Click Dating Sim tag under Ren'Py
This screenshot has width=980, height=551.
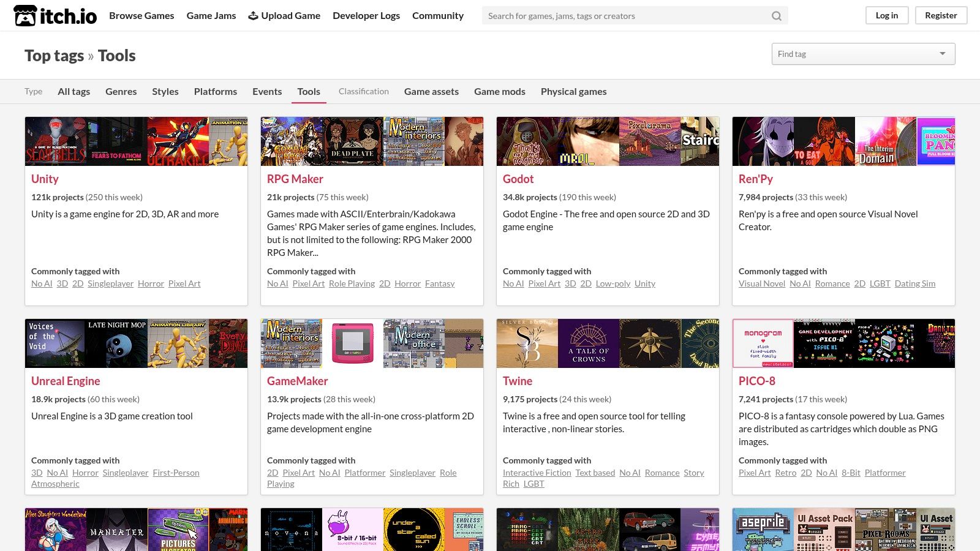[915, 283]
